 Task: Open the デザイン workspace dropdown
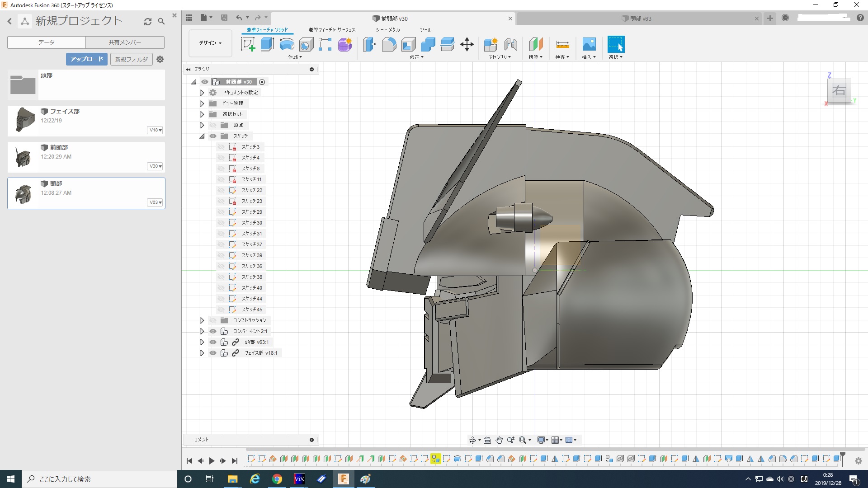pyautogui.click(x=210, y=43)
